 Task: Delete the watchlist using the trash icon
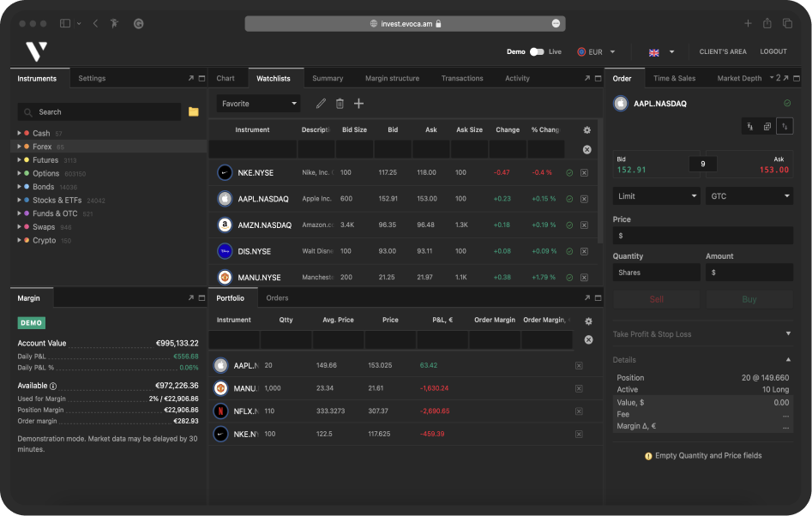tap(340, 104)
